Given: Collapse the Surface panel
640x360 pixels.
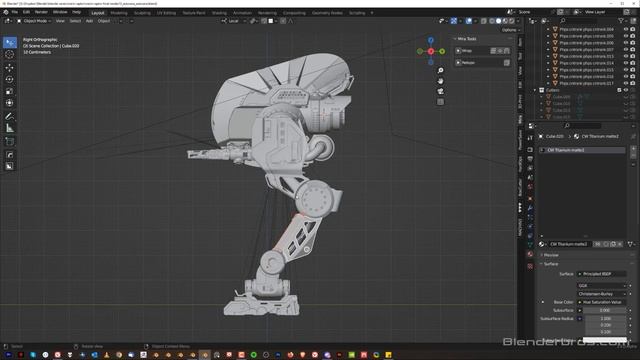Looking at the screenshot, I should tap(551, 264).
